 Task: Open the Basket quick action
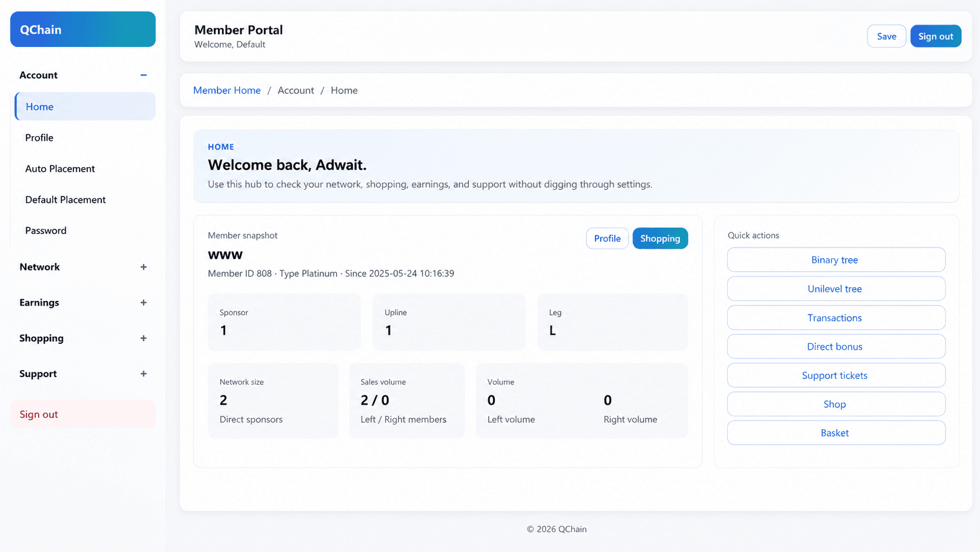coord(836,433)
